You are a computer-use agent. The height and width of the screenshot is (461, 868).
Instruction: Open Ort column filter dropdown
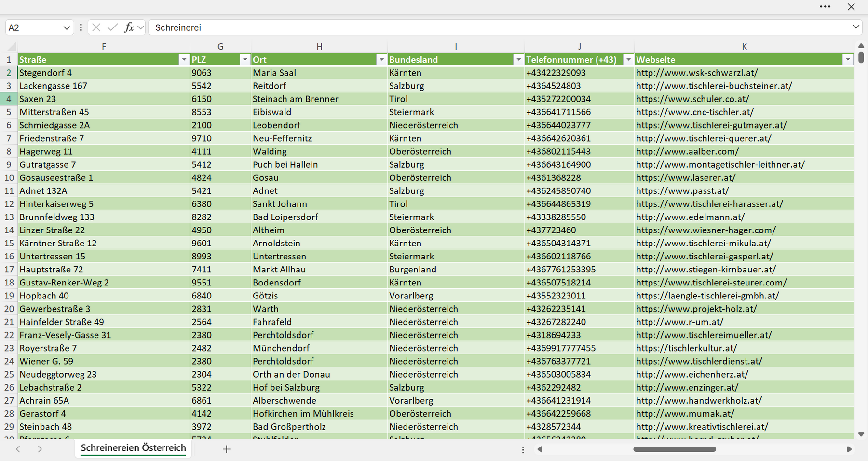point(381,59)
